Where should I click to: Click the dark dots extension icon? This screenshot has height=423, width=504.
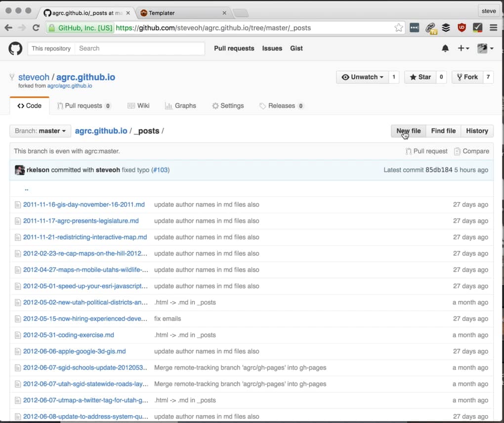coord(415,28)
